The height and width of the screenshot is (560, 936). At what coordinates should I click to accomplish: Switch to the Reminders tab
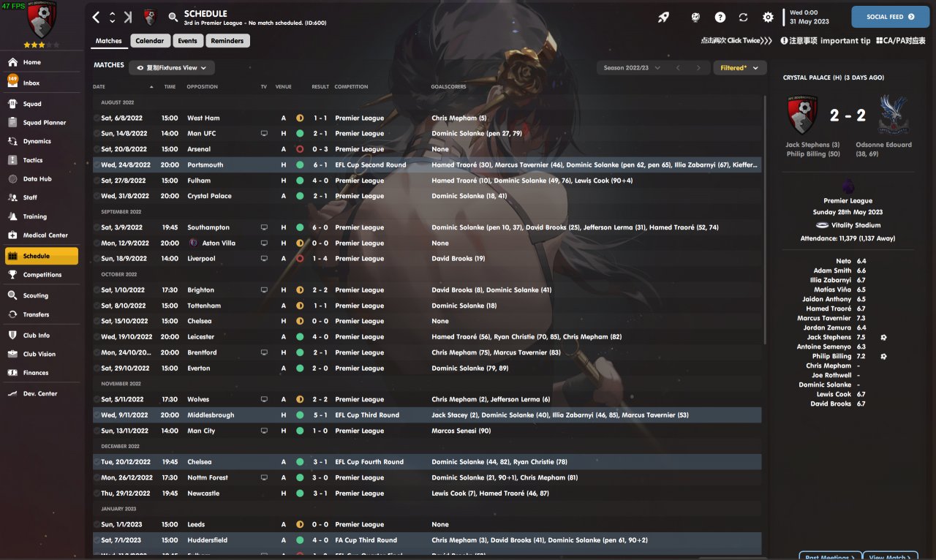pyautogui.click(x=227, y=41)
